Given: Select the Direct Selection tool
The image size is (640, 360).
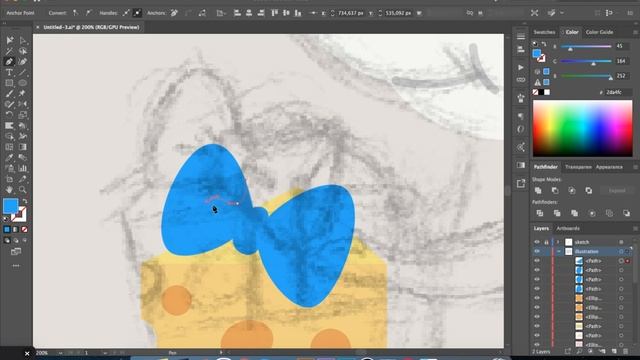Looking at the screenshot, I should tap(23, 40).
